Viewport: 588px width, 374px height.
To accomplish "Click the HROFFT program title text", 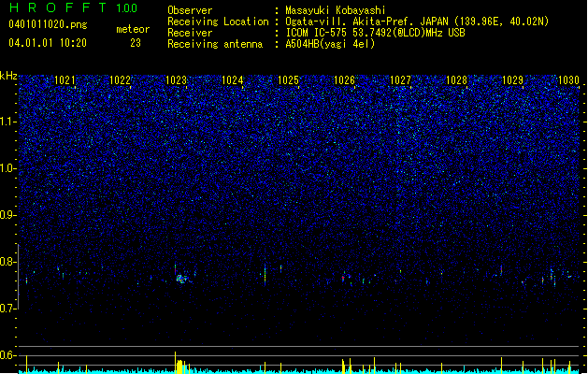I will coord(58,7).
